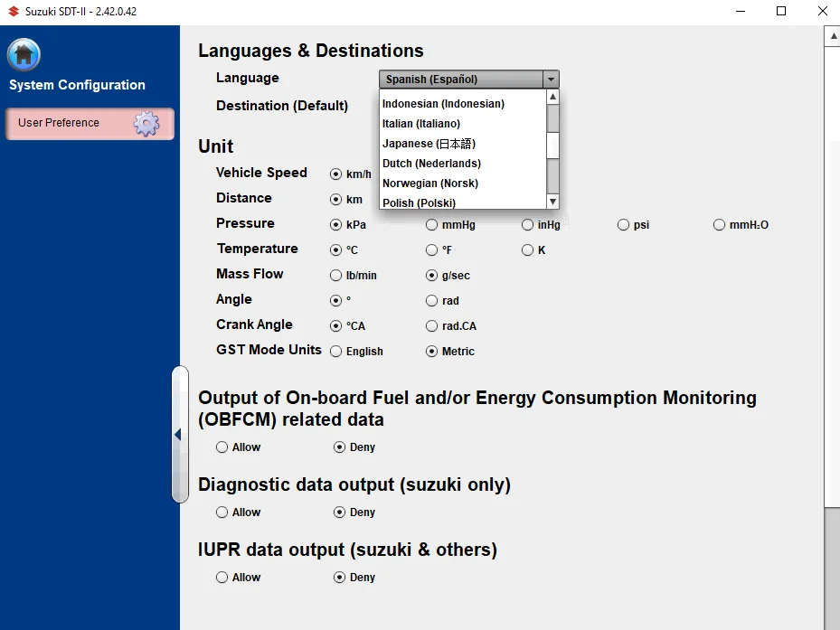
Task: Click the gear icon on User Preference
Action: [x=146, y=124]
